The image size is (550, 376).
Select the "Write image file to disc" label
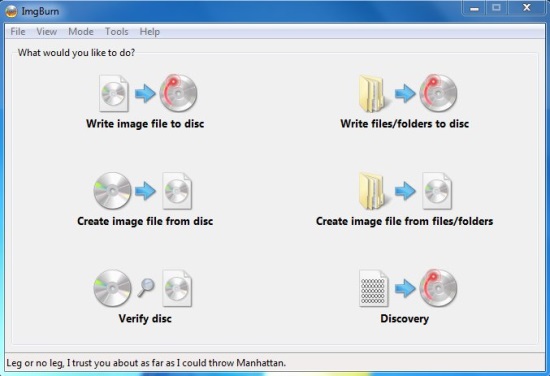[x=145, y=124]
